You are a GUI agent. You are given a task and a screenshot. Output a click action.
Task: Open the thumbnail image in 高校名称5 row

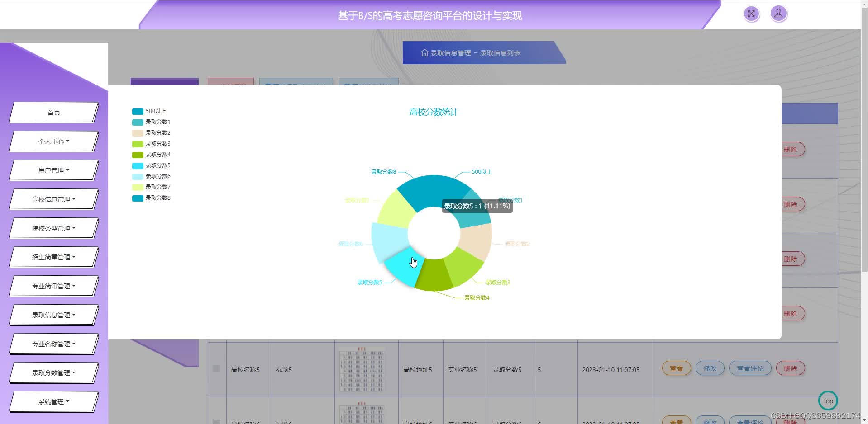tap(362, 369)
